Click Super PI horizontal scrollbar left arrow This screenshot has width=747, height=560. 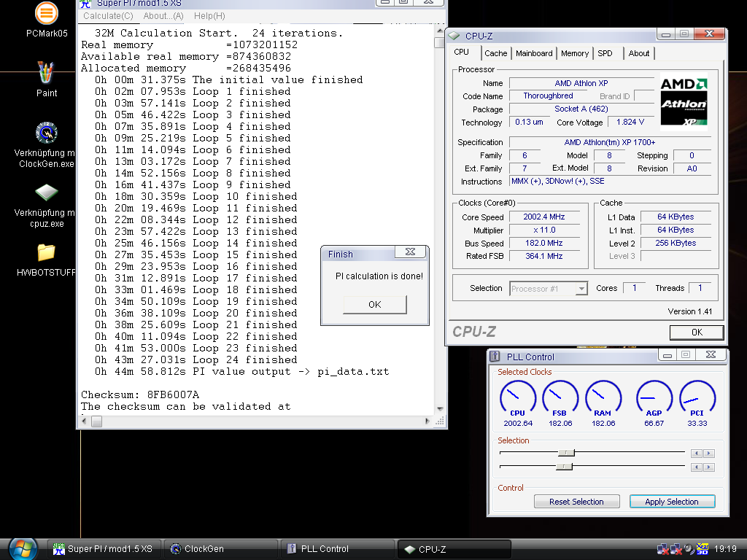(85, 421)
